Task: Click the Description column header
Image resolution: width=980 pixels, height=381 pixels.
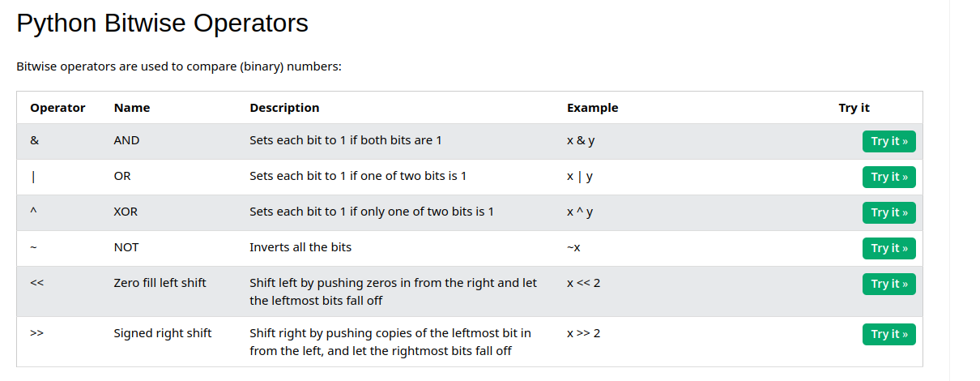Action: pyautogui.click(x=284, y=108)
